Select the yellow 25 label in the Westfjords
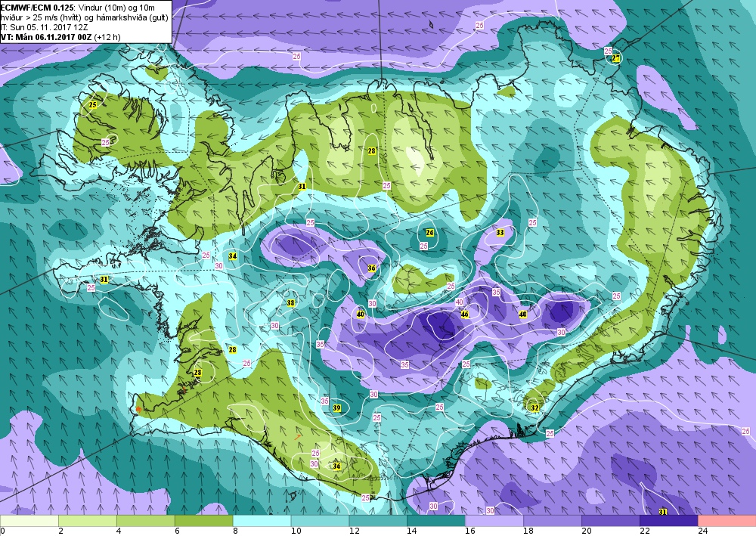Screen dimensions: 756x536 pyautogui.click(x=93, y=104)
